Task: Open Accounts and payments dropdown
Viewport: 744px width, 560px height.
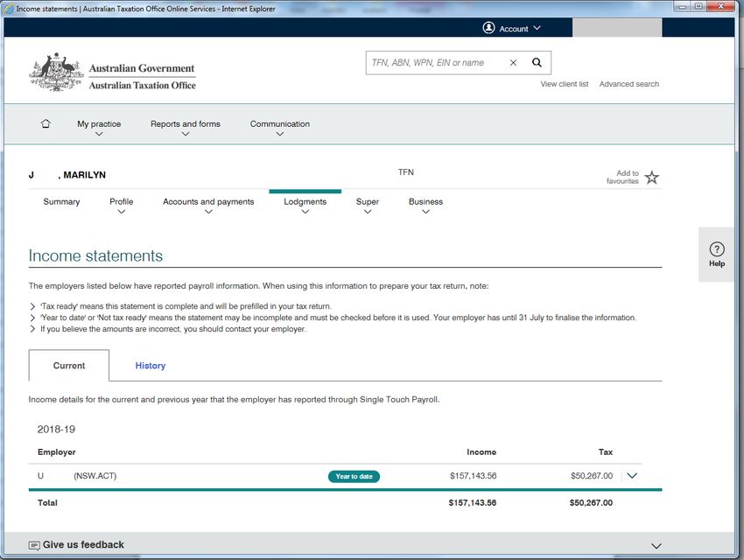Action: point(208,206)
